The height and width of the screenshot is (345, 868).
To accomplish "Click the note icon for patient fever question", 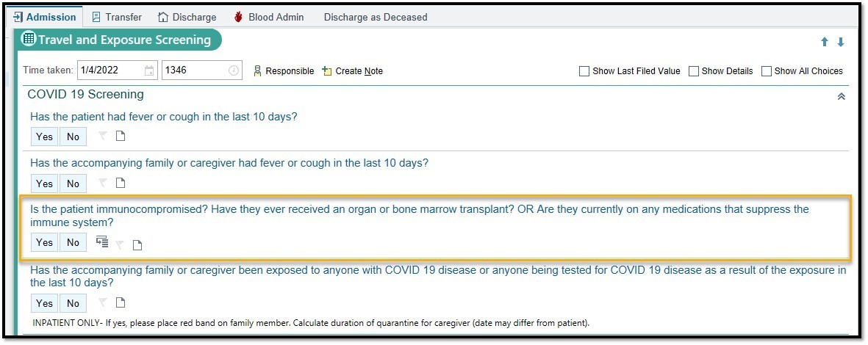I will [x=121, y=137].
